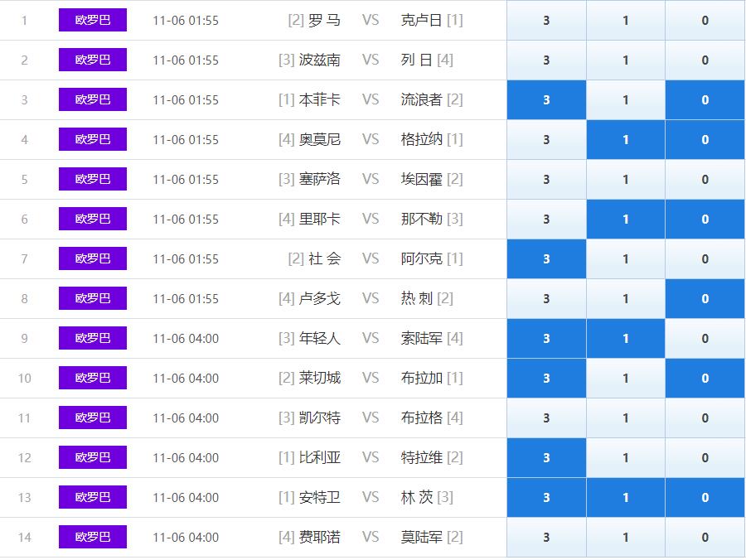Open home team 费耶诺

pos(320,537)
